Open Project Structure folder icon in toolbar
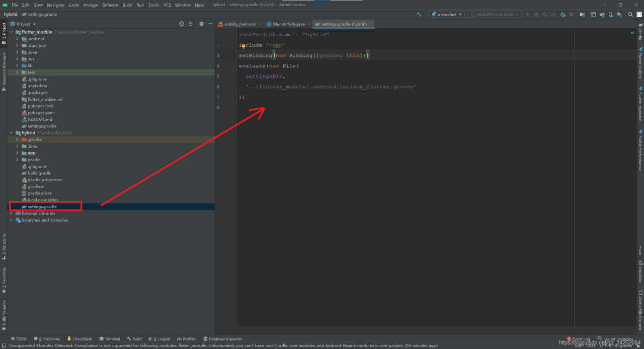644x349 pixels. (x=582, y=15)
